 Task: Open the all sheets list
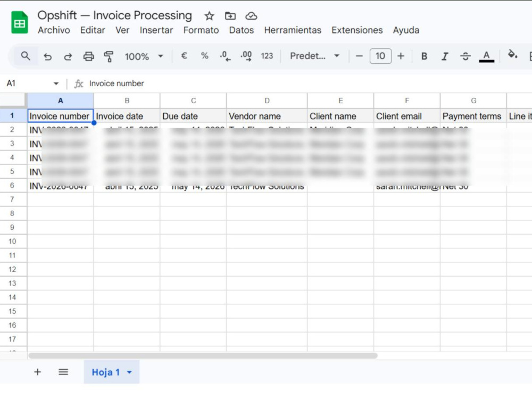click(63, 372)
